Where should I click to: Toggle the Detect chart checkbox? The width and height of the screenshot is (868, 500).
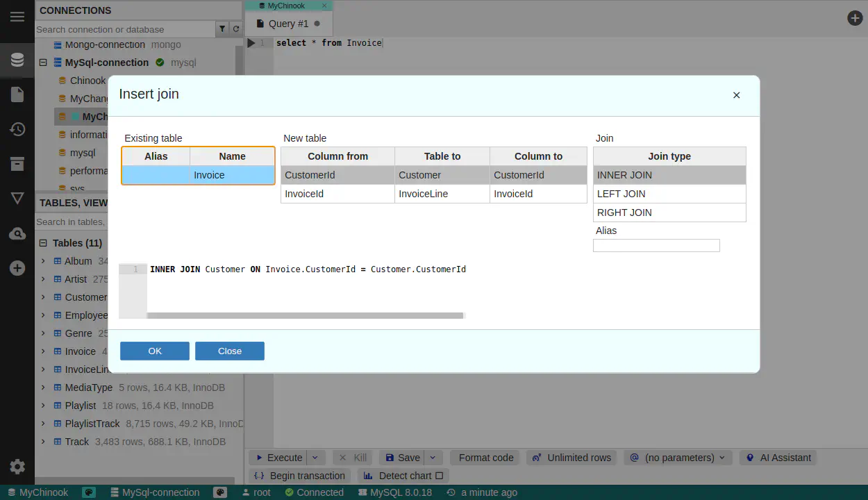(439, 476)
